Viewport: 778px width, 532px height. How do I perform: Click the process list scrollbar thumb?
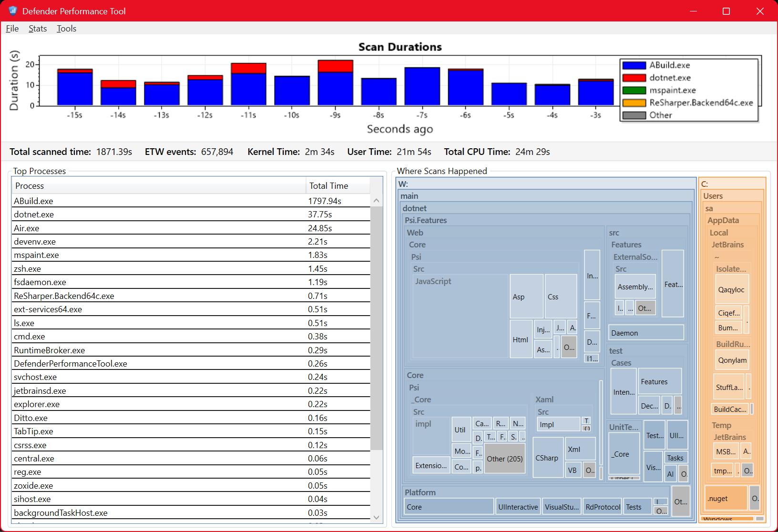click(377, 328)
